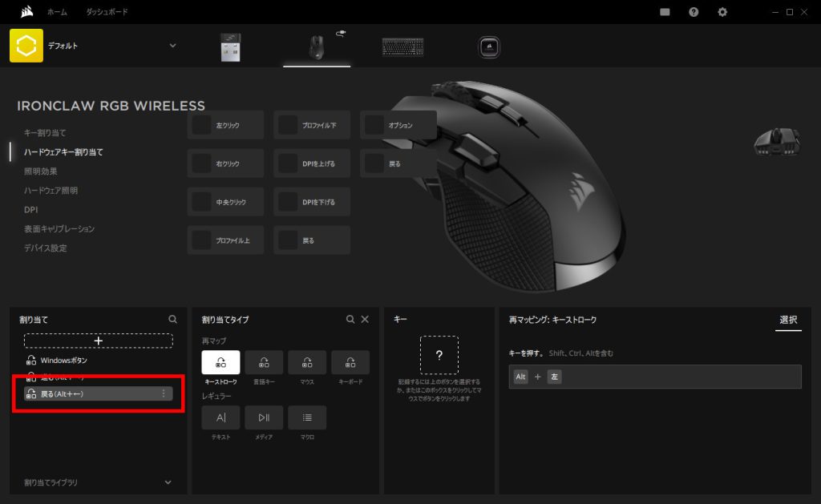Open 表面キャリブレーション in the sidebar
821x504 pixels.
[x=59, y=228]
